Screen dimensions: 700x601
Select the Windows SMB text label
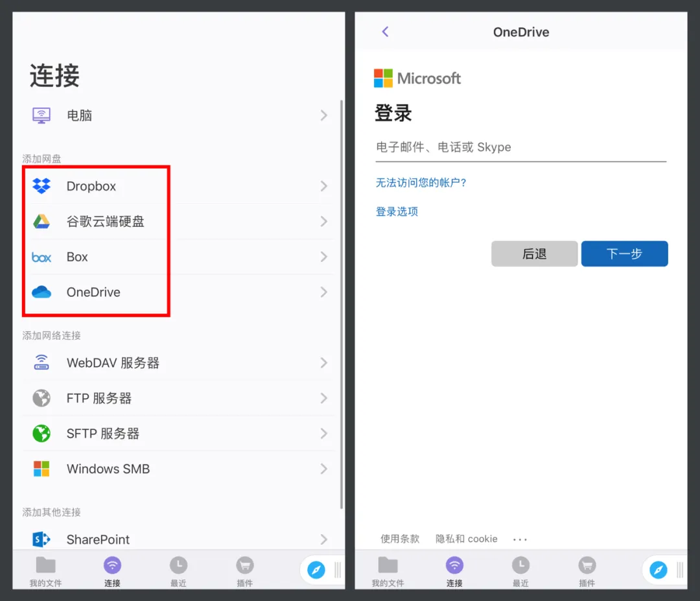108,469
